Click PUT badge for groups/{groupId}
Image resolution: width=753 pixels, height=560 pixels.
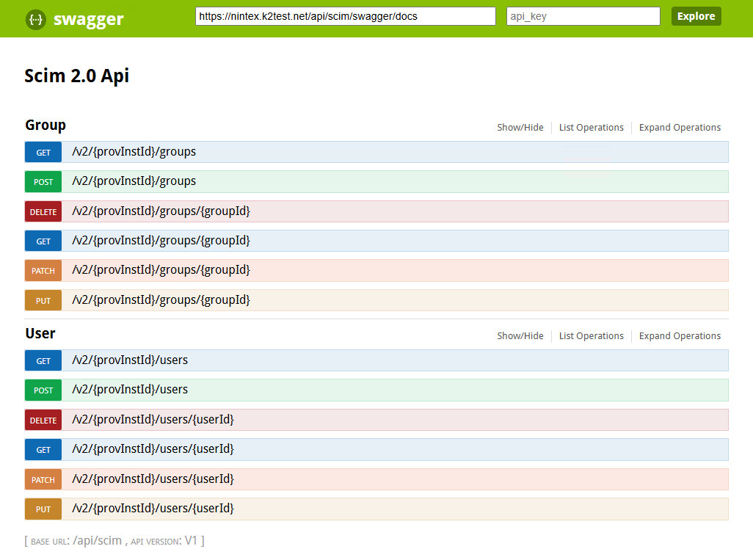pos(43,301)
